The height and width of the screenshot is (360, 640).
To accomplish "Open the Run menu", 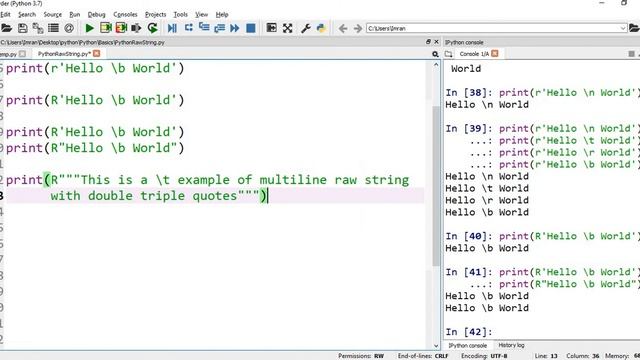I will pos(75,14).
